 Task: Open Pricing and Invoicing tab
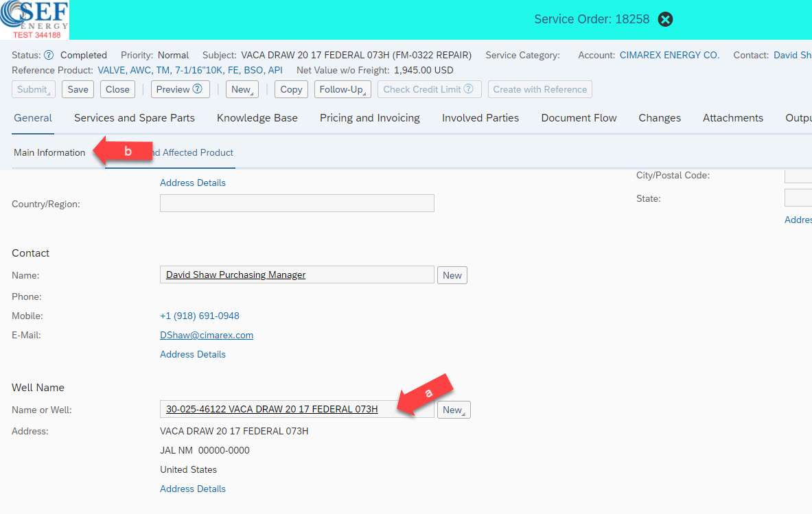click(x=370, y=118)
